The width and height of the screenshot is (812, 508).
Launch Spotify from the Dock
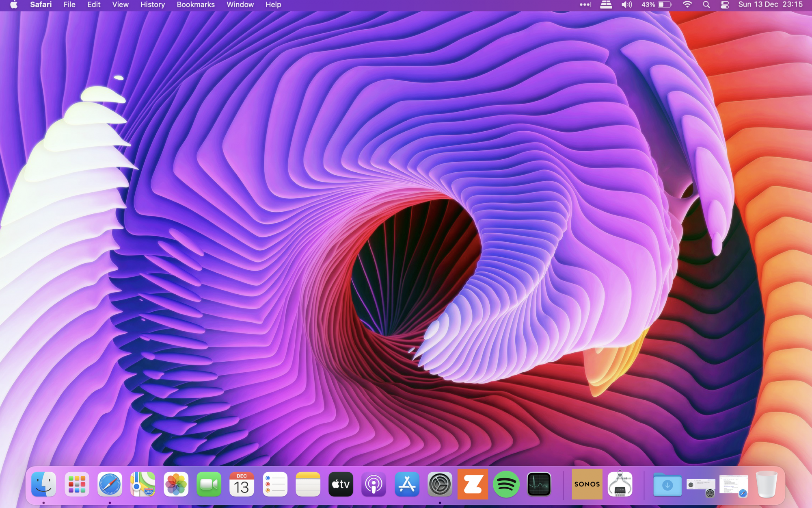point(506,484)
